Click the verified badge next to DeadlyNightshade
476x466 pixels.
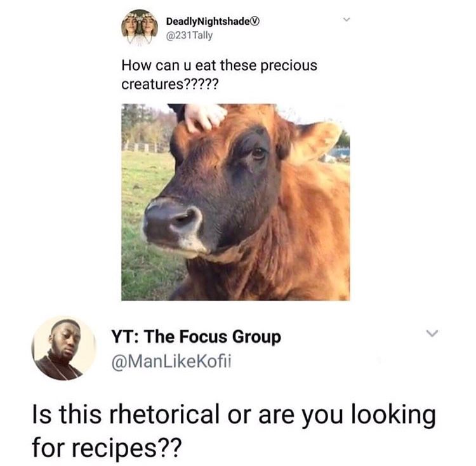click(256, 21)
